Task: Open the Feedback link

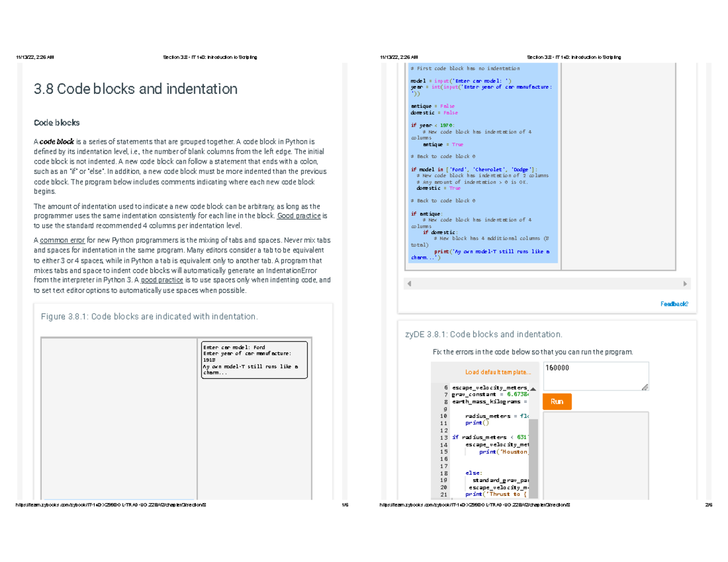Action: point(673,303)
